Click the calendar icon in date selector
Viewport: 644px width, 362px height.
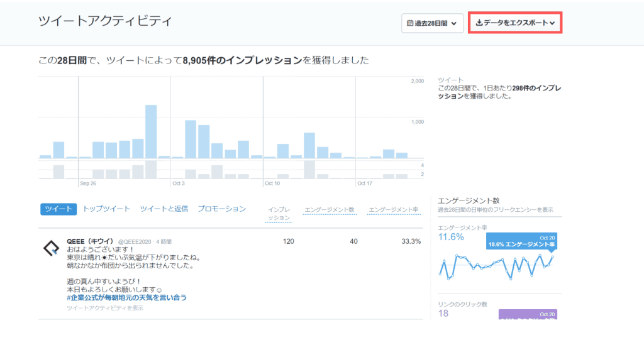click(x=410, y=23)
